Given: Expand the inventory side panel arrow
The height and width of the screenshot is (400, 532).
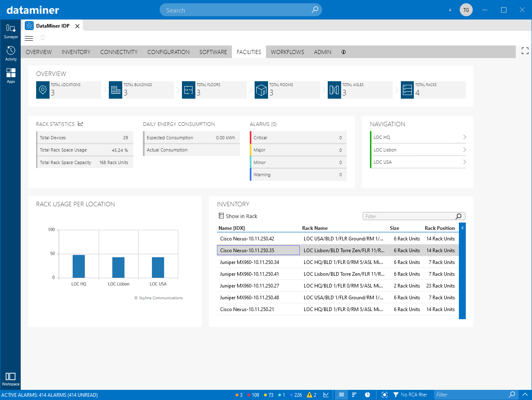Looking at the screenshot, I should tap(462, 228).
